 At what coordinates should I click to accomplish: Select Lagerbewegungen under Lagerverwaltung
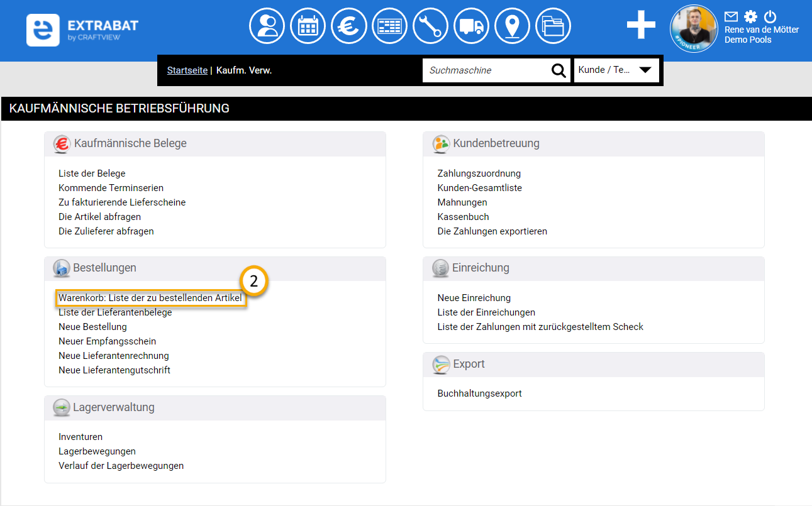[97, 451]
